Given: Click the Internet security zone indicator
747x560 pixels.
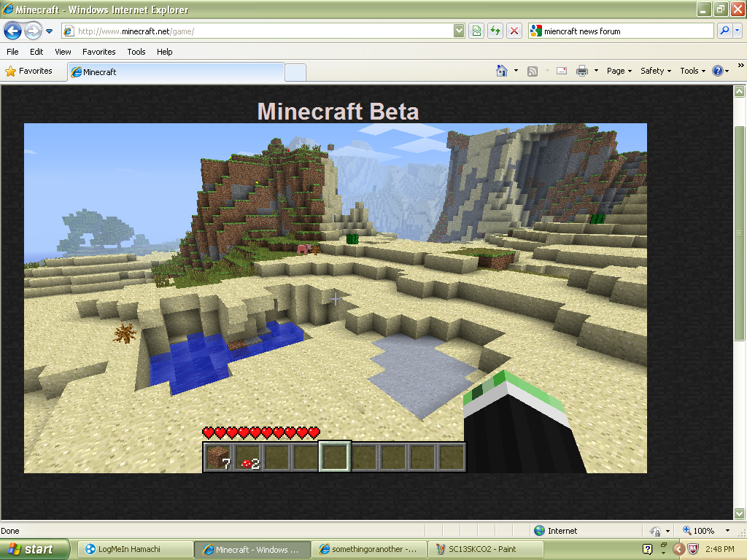Looking at the screenshot, I should 555,531.
